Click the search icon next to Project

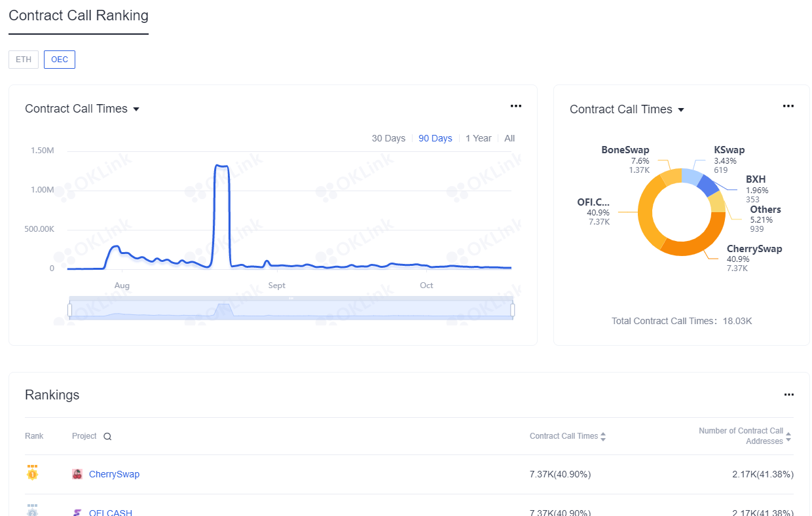point(107,437)
